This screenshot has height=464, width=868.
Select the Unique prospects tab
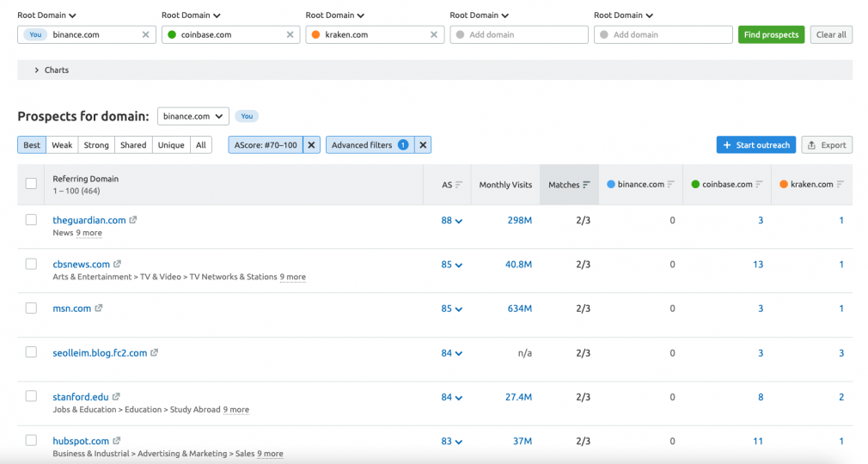coord(171,145)
